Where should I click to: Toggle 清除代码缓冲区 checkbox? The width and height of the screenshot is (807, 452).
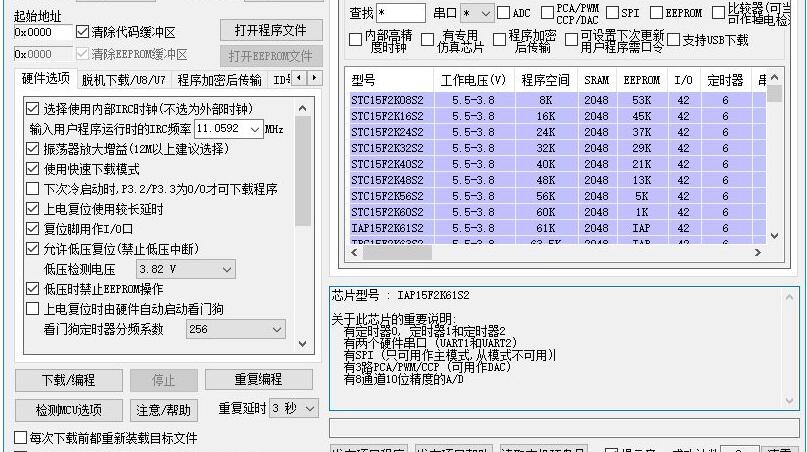coord(82,32)
